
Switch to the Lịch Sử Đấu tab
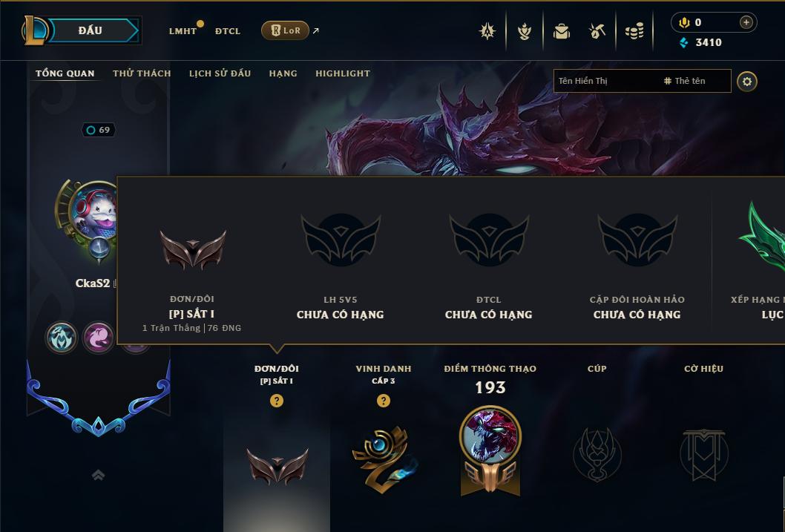(x=220, y=73)
